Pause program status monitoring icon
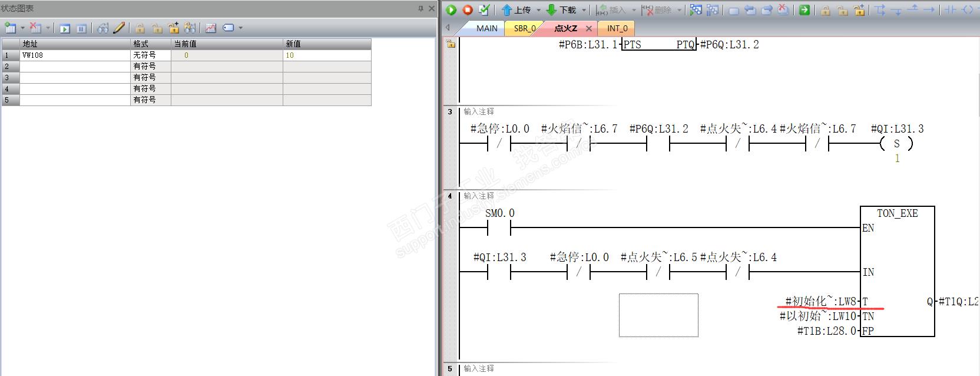This screenshot has width=980, height=376. click(713, 10)
